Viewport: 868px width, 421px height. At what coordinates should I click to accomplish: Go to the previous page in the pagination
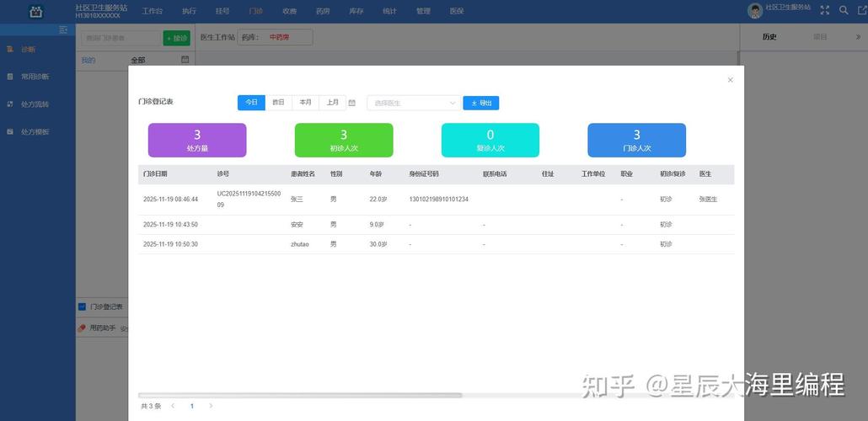point(173,406)
